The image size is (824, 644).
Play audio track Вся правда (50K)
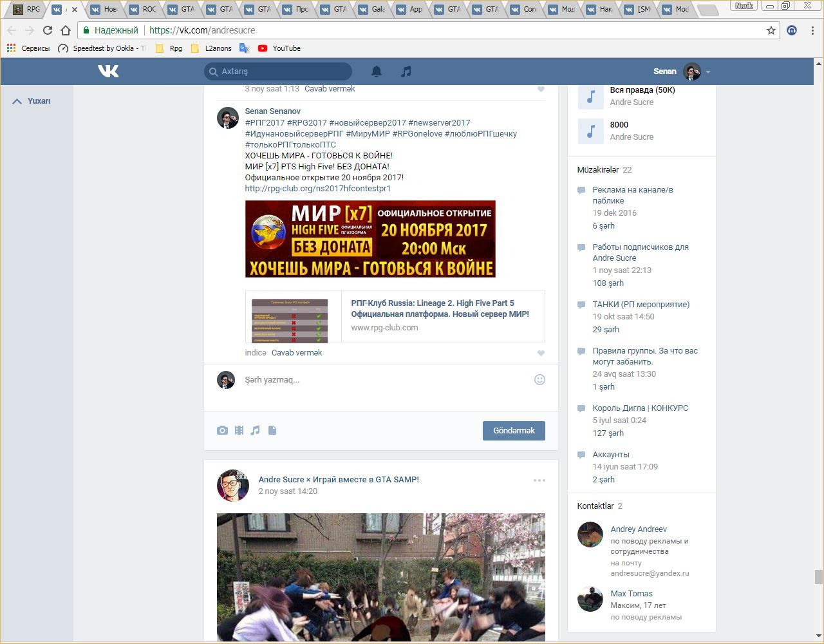click(x=590, y=96)
